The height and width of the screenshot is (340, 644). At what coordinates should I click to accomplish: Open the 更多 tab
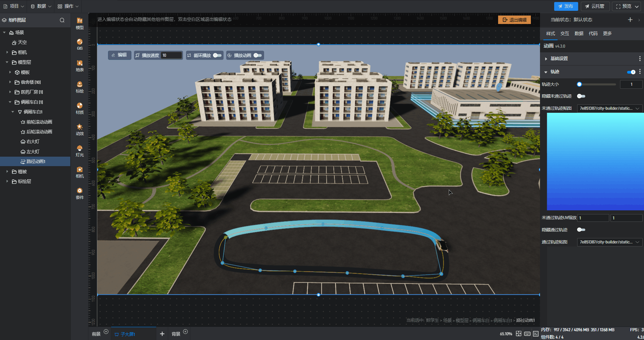[607, 33]
